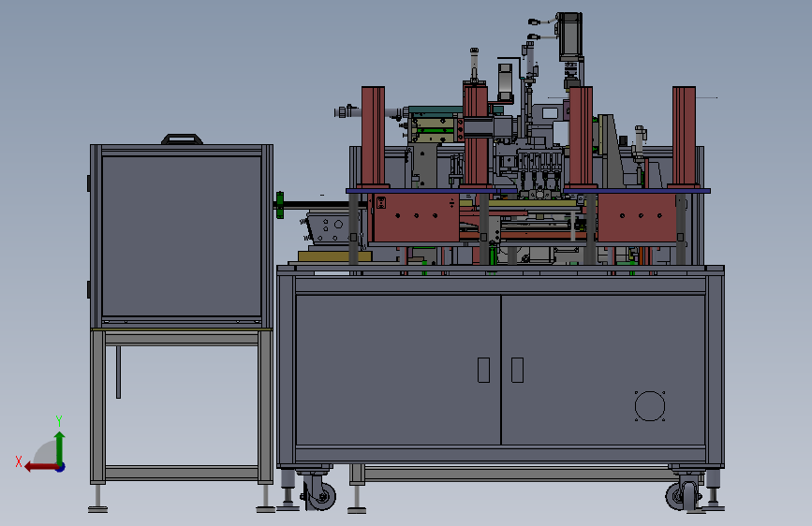Select the carry handle on top of left enclosure

pyautogui.click(x=182, y=139)
